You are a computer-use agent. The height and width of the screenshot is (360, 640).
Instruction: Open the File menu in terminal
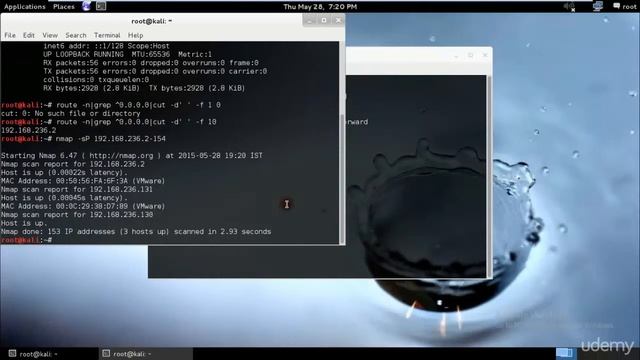[10, 35]
